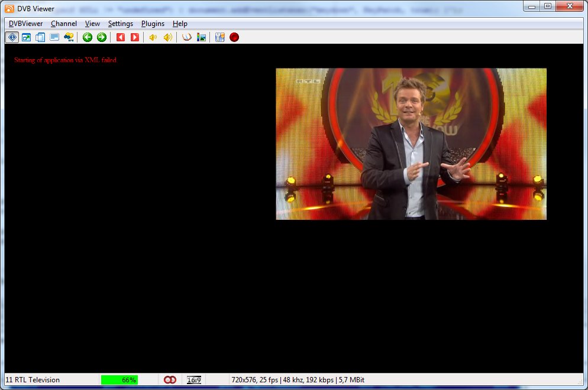
Task: Click the green left arrow toolbar button
Action: point(88,37)
